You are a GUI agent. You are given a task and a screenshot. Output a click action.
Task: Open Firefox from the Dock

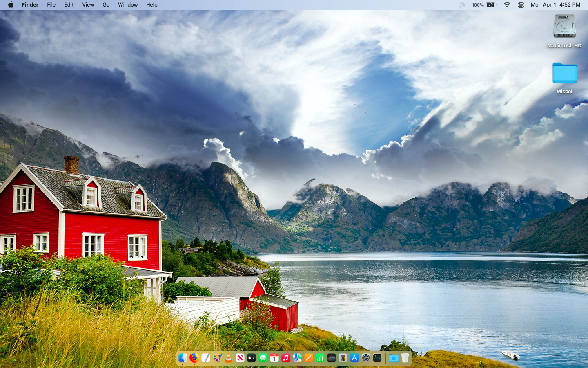point(194,358)
